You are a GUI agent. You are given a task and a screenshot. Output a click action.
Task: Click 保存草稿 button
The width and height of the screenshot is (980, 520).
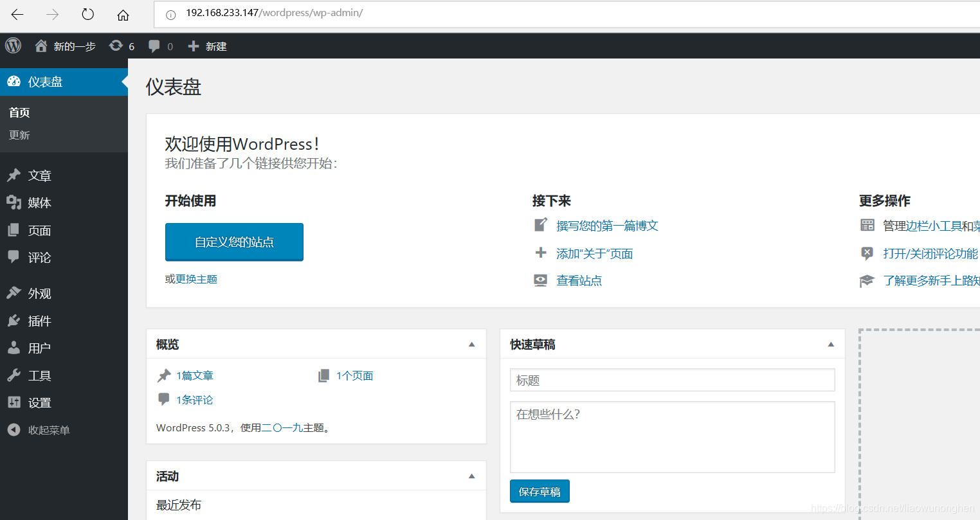tap(540, 491)
